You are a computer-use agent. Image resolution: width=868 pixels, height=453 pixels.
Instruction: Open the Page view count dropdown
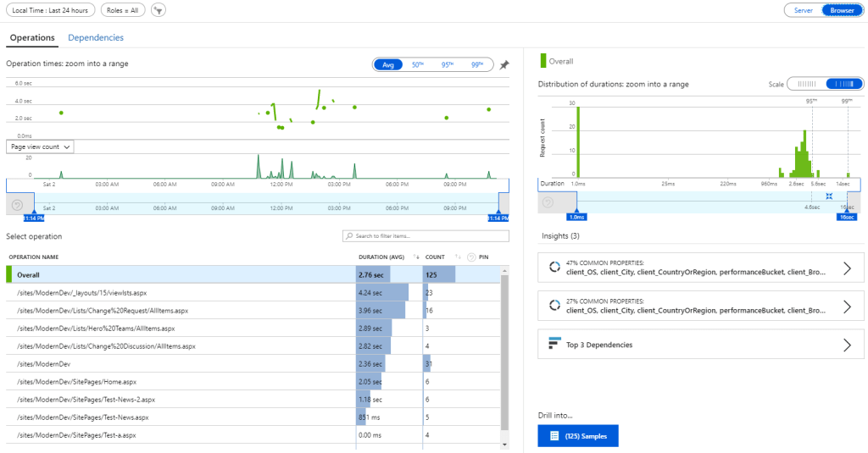[x=40, y=146]
